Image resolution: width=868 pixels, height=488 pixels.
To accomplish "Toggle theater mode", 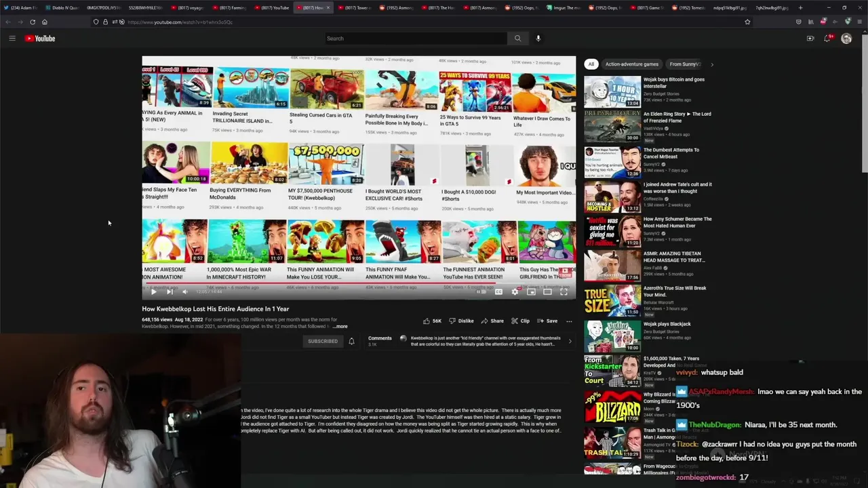I will pos(547,291).
